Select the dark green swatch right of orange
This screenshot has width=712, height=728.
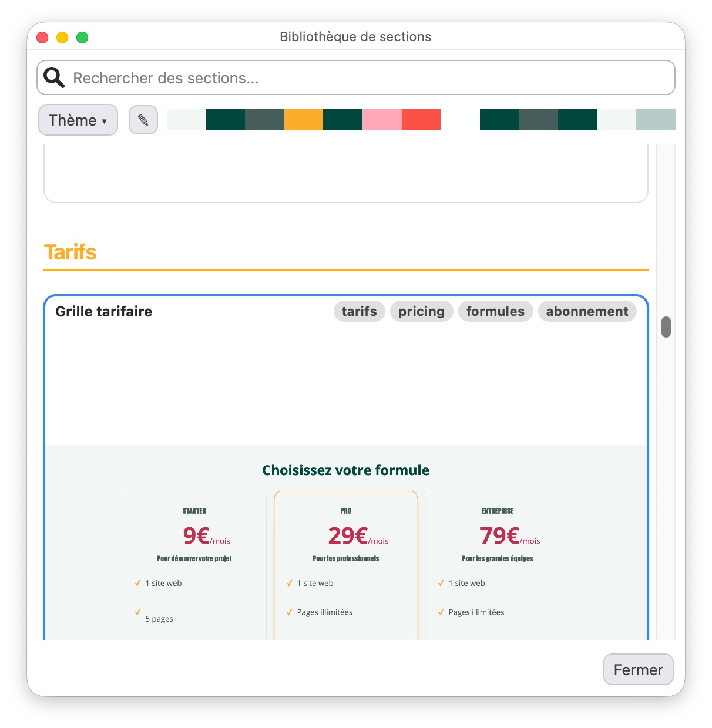coord(342,120)
